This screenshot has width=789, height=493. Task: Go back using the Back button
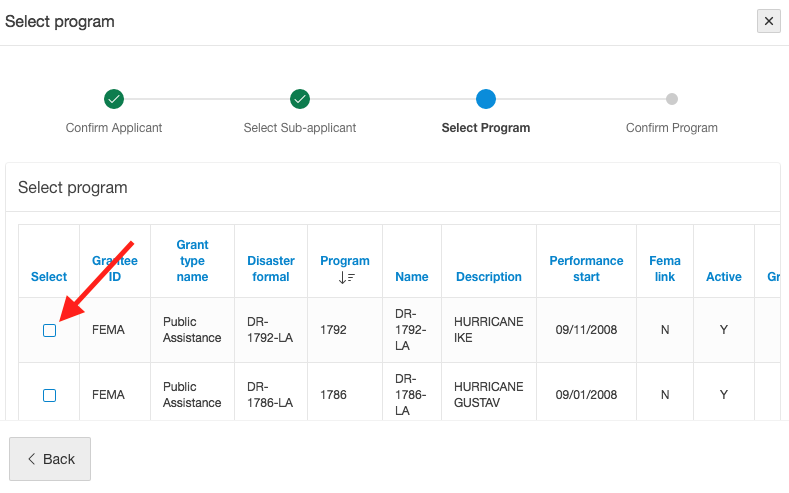click(x=50, y=459)
